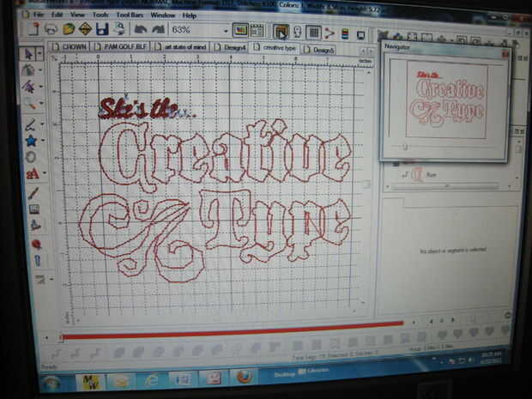Click the stamp tool icon
The image size is (532, 399).
(x=36, y=225)
